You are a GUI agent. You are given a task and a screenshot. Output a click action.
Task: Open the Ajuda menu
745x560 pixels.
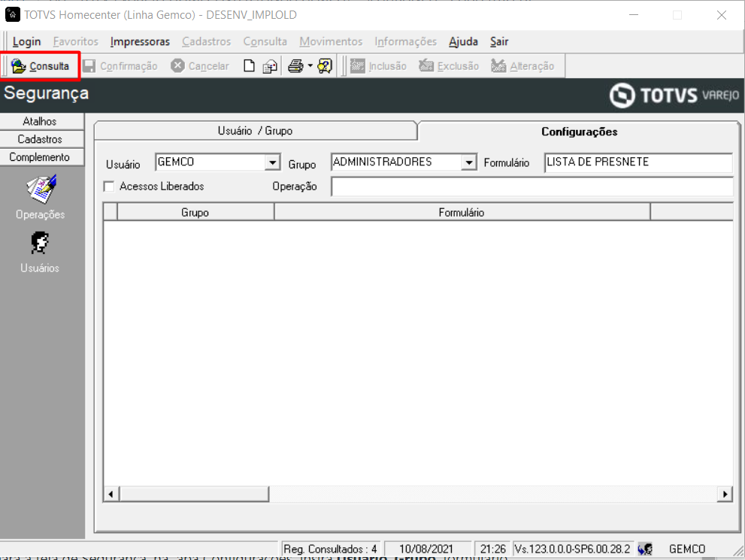point(463,42)
